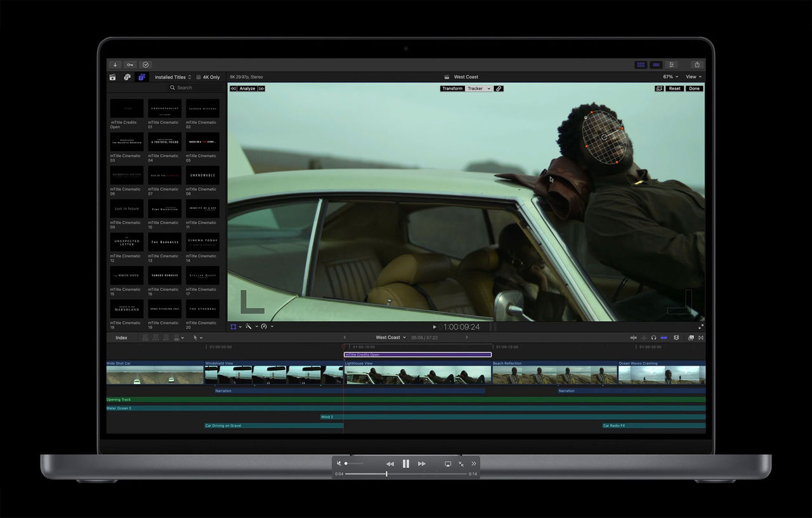Open clip appearance filmstrip options
Viewport: 812px width, 518px height.
tap(676, 338)
